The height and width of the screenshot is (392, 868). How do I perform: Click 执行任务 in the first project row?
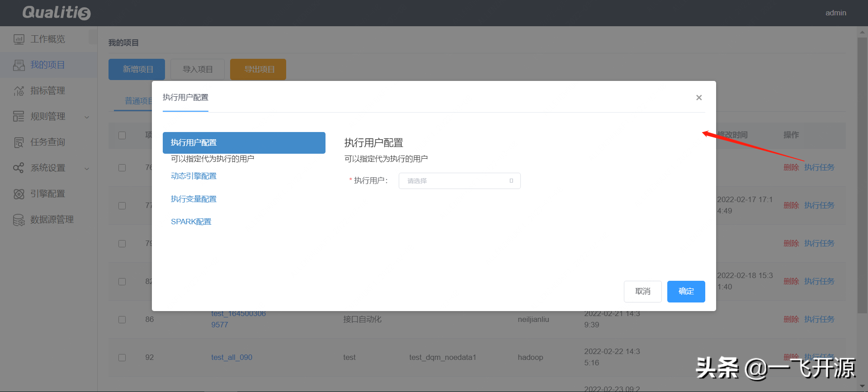click(819, 168)
